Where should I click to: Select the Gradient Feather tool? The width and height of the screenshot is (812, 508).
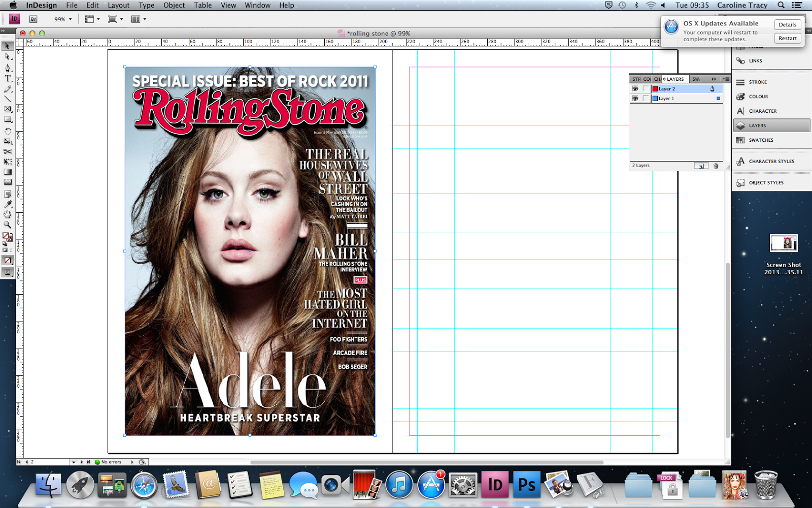[8, 182]
